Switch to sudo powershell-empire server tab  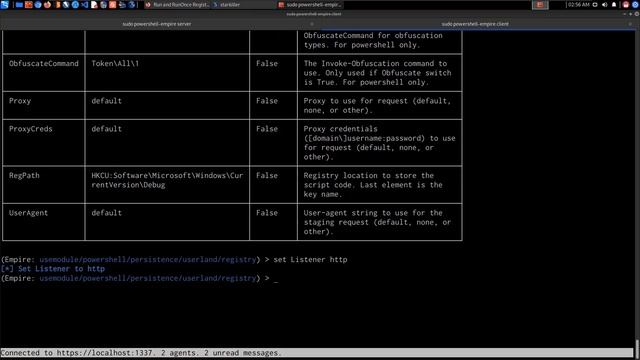157,24
